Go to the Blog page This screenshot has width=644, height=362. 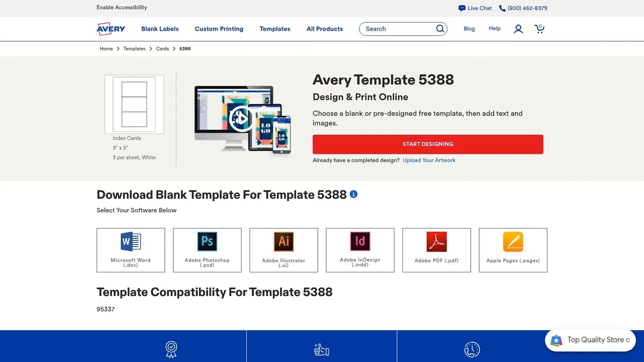pos(469,29)
